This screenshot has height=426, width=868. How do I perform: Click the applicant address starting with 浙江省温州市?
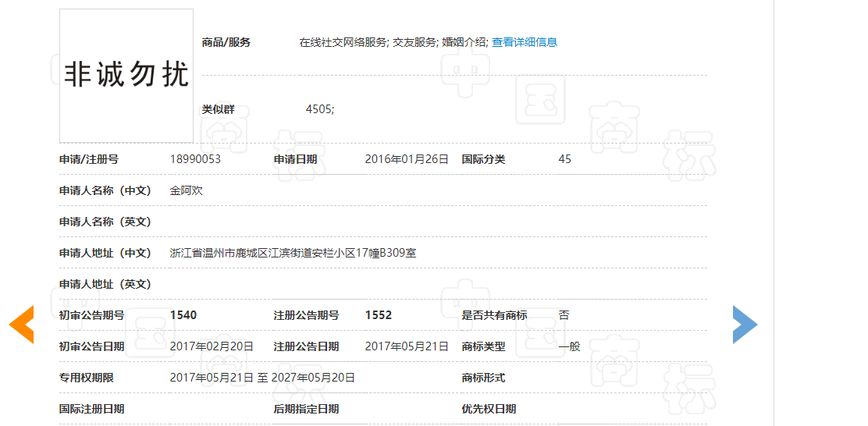pos(293,253)
